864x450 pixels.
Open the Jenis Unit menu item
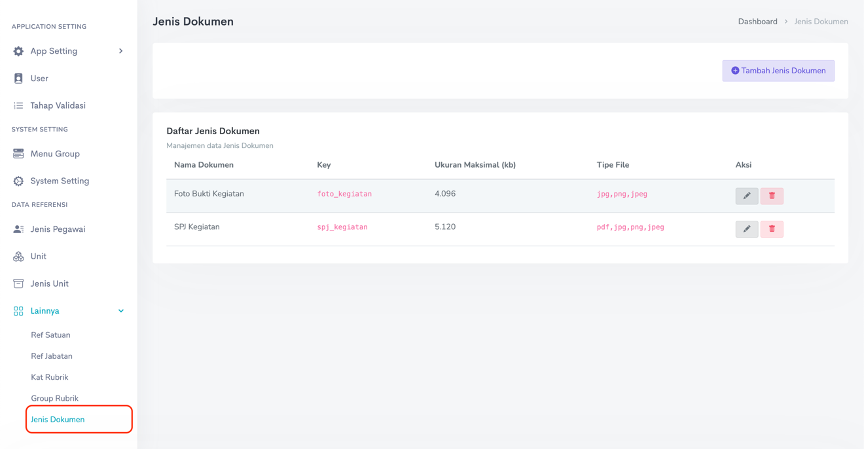click(49, 283)
